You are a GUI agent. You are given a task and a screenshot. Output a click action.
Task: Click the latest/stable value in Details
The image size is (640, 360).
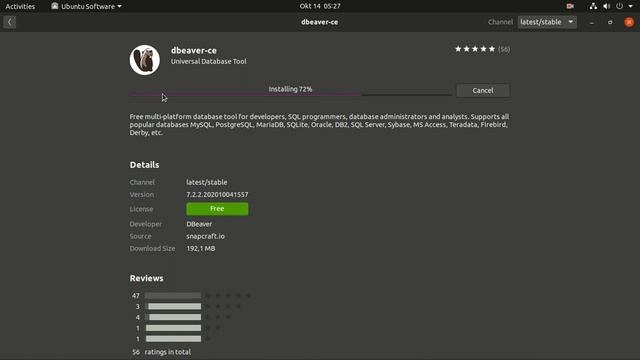coord(207,182)
